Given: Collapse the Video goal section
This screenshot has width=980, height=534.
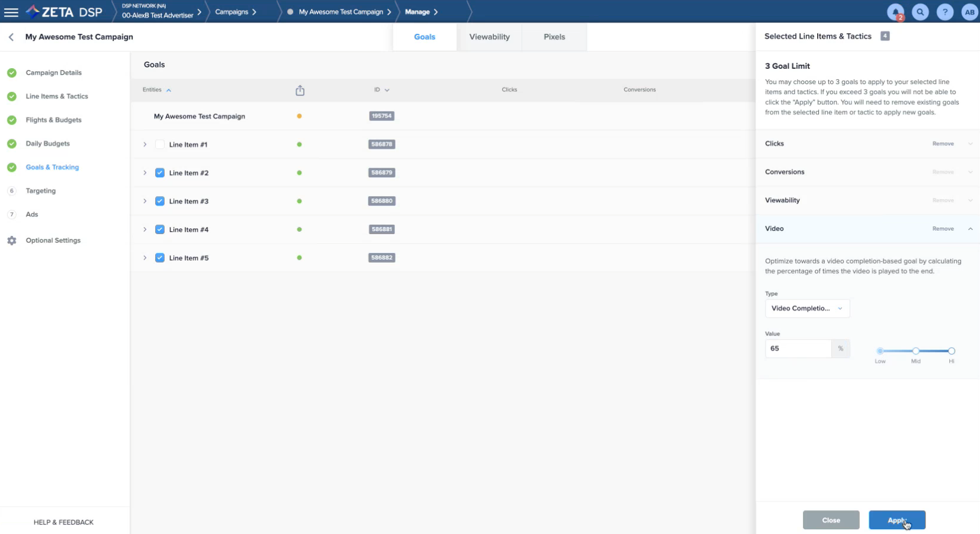Looking at the screenshot, I should click(970, 229).
